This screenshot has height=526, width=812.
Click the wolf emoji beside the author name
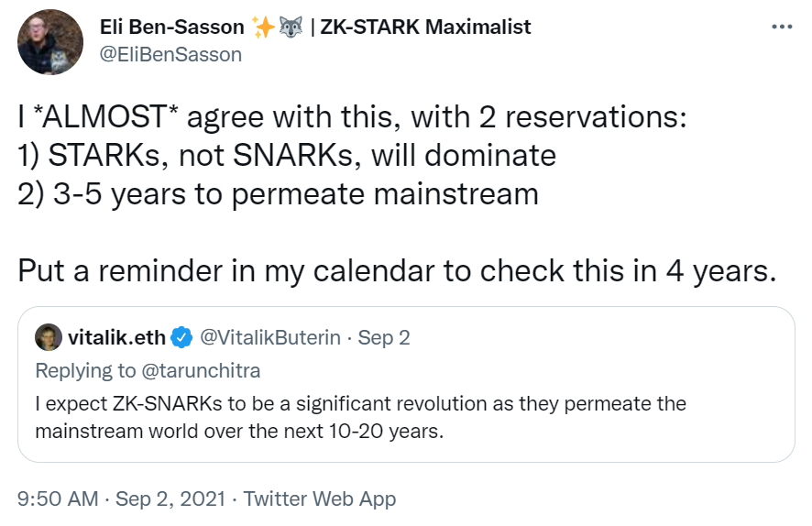point(291,27)
